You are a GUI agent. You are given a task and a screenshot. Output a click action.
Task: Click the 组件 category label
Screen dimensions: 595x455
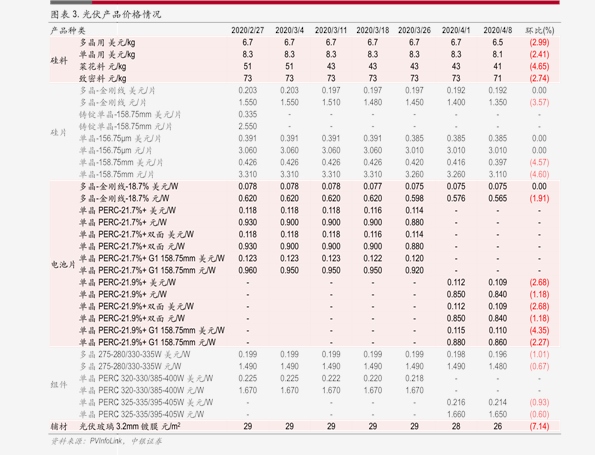(58, 384)
